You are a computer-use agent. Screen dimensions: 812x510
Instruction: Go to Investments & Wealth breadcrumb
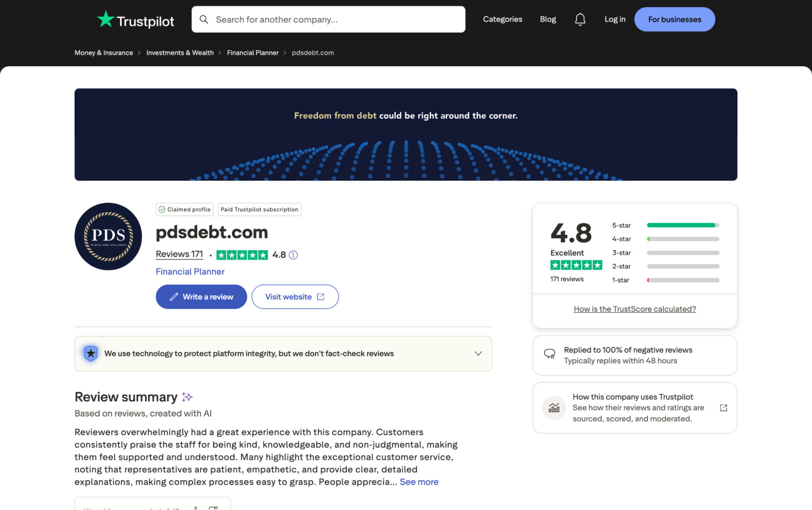pyautogui.click(x=180, y=53)
